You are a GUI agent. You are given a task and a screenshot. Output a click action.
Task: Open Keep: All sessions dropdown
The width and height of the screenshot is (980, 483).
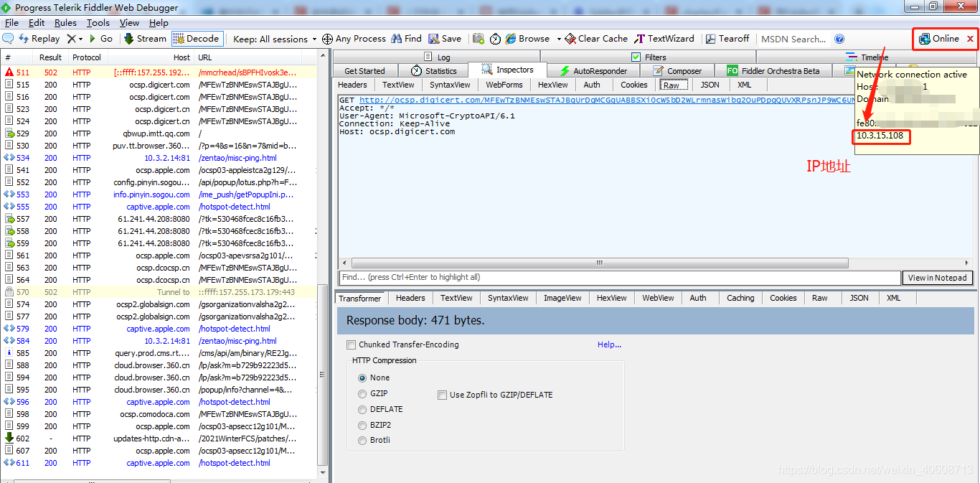[275, 39]
